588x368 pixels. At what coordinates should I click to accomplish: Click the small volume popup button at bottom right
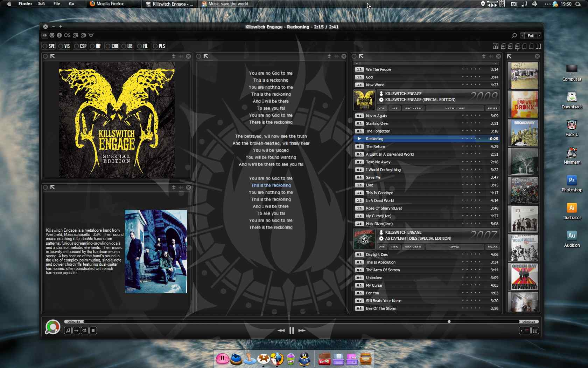point(525,330)
